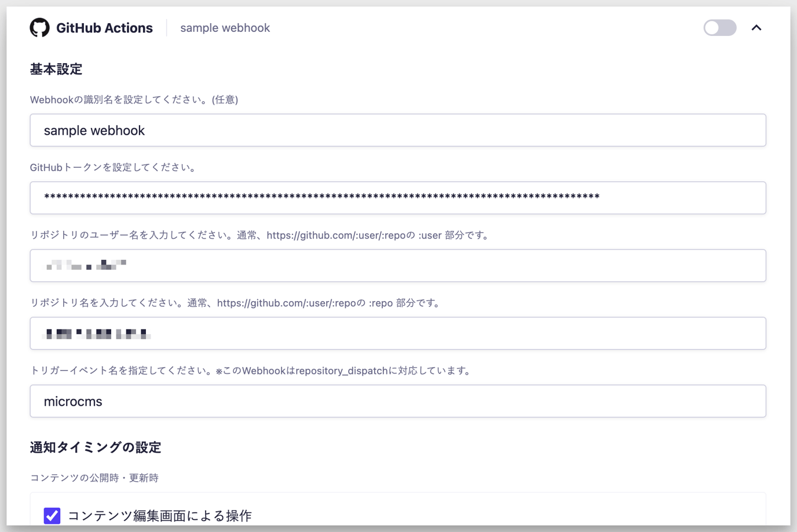Screen dimensions: 797x532
Task: Click the sample webhook header label
Action: click(225, 27)
